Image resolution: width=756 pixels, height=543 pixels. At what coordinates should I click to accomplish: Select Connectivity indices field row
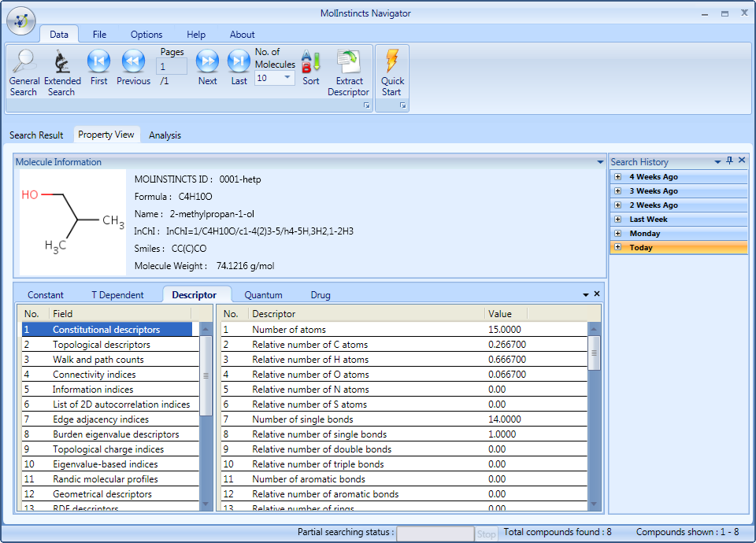(110, 375)
